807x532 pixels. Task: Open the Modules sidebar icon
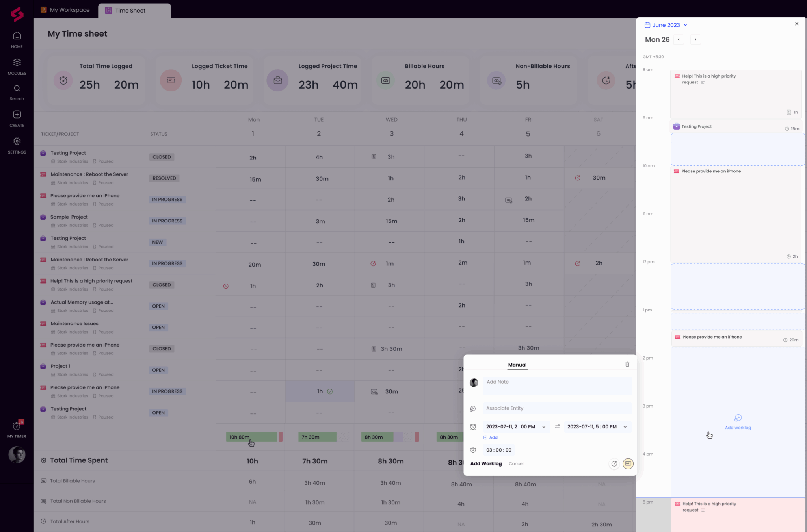click(17, 63)
